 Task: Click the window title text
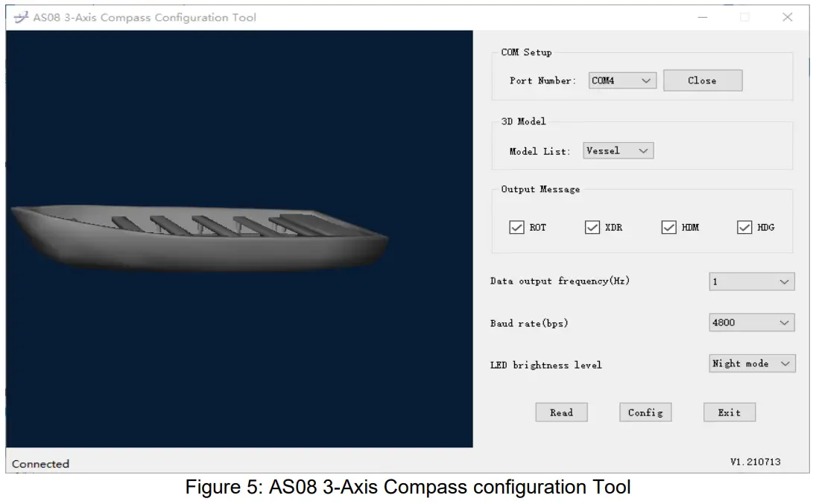click(x=145, y=18)
